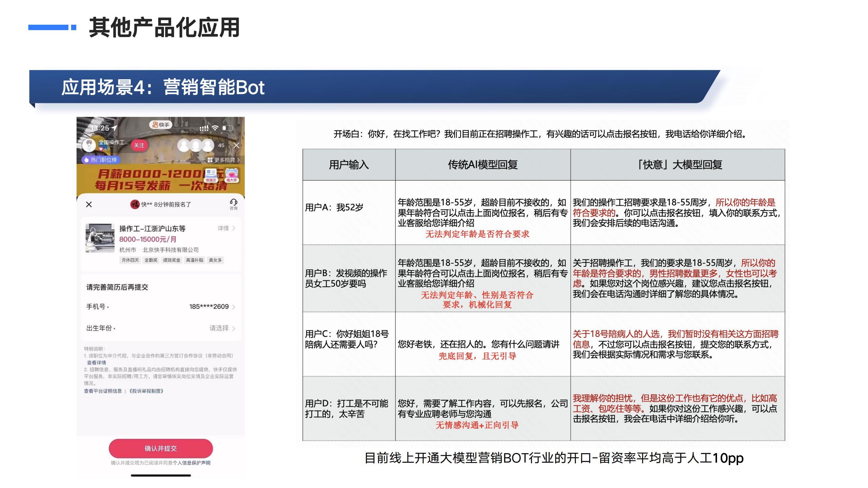Close the livestream with top X icon
Viewport: 868px width, 488px height.
pyautogui.click(x=237, y=145)
